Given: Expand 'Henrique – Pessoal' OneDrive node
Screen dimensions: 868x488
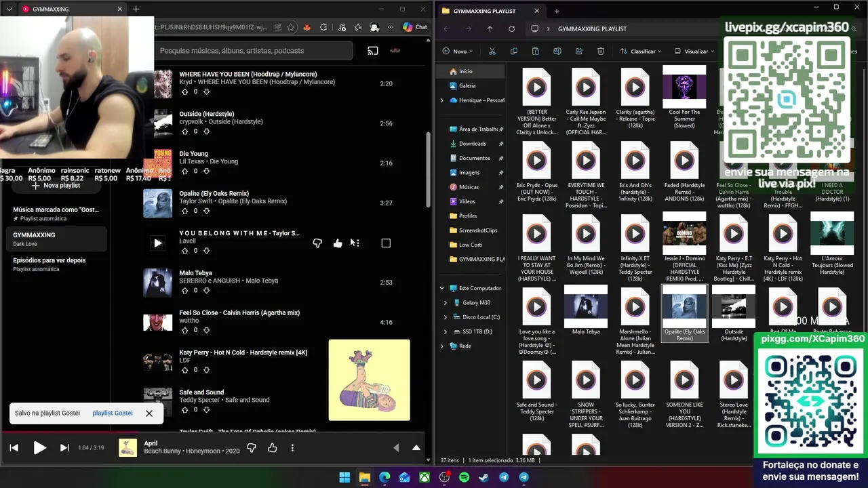Looking at the screenshot, I should coord(442,100).
